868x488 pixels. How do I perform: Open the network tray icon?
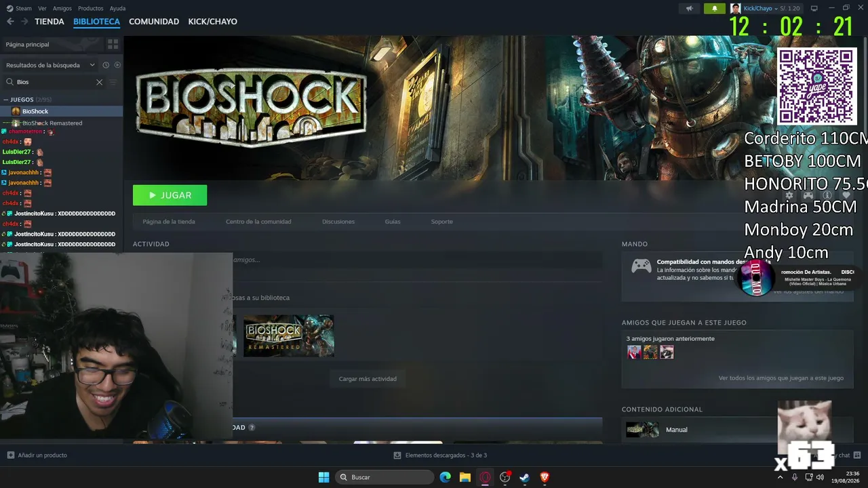pyautogui.click(x=809, y=477)
